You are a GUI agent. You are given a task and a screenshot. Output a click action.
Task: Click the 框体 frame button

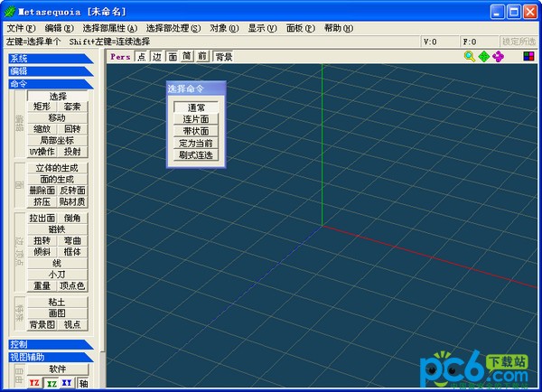(72, 252)
